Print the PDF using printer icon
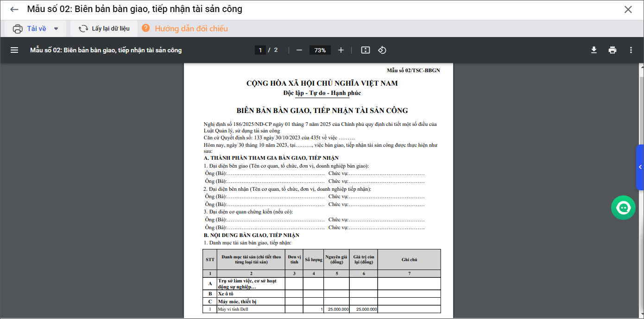 (x=612, y=50)
